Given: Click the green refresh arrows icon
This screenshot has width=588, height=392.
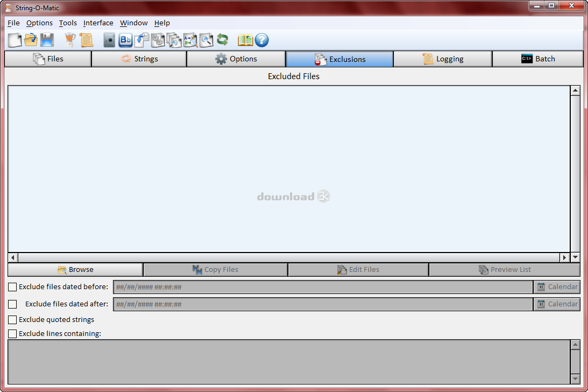Looking at the screenshot, I should coord(223,40).
